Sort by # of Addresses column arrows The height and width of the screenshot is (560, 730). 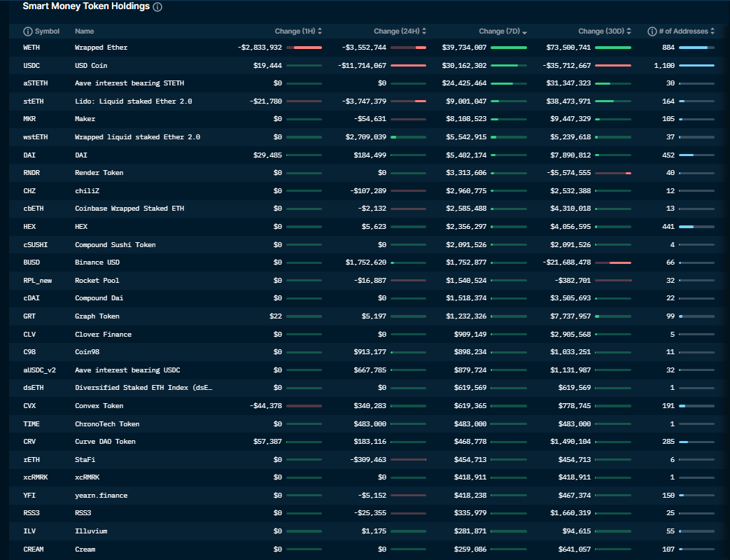(x=713, y=31)
